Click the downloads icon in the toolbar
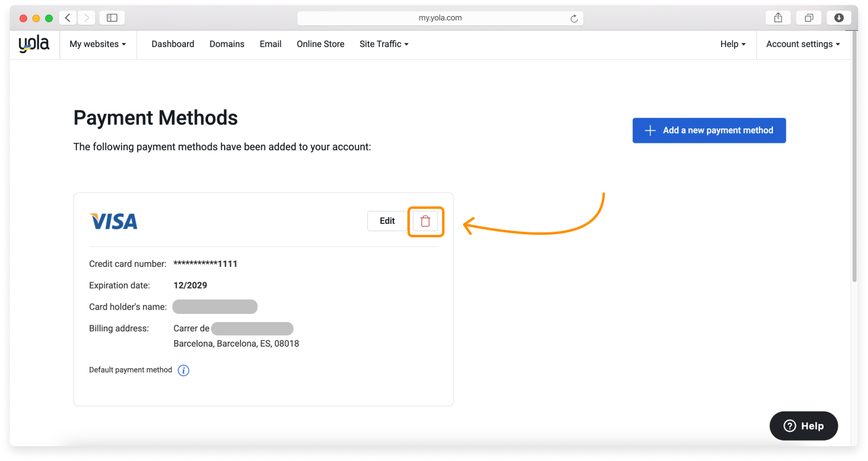This screenshot has width=868, height=461. [x=838, y=17]
